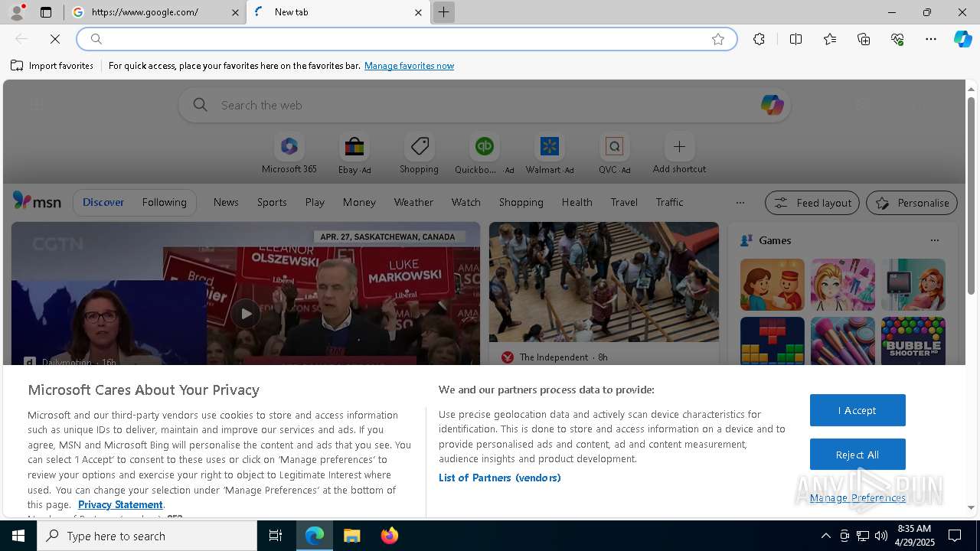Click Import favorites
This screenshot has width=980, height=551.
pos(52,66)
